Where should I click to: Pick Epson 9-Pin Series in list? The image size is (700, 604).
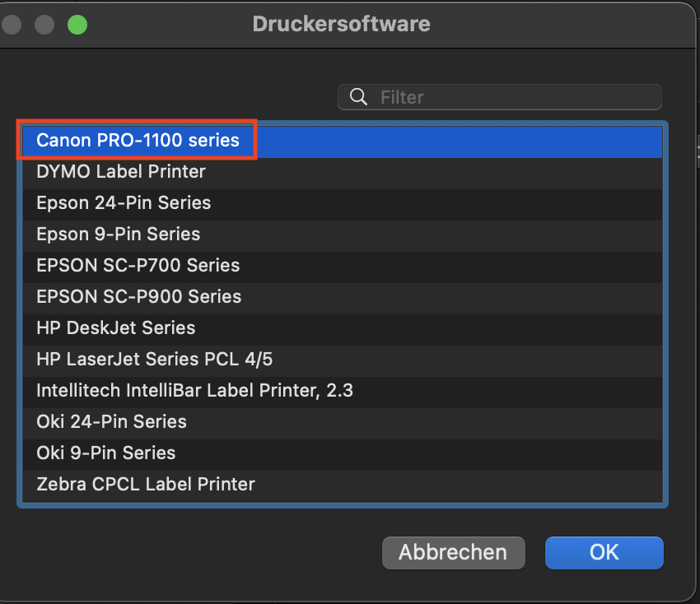pos(119,235)
